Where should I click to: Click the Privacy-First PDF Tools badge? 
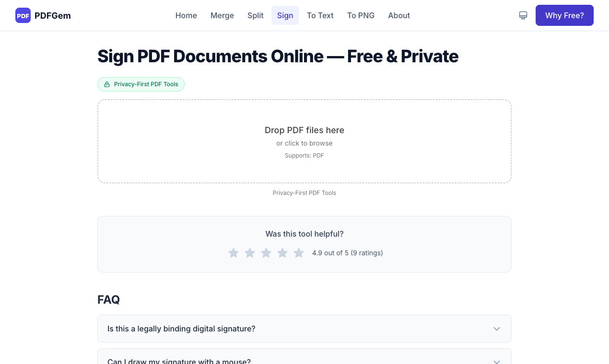click(141, 84)
